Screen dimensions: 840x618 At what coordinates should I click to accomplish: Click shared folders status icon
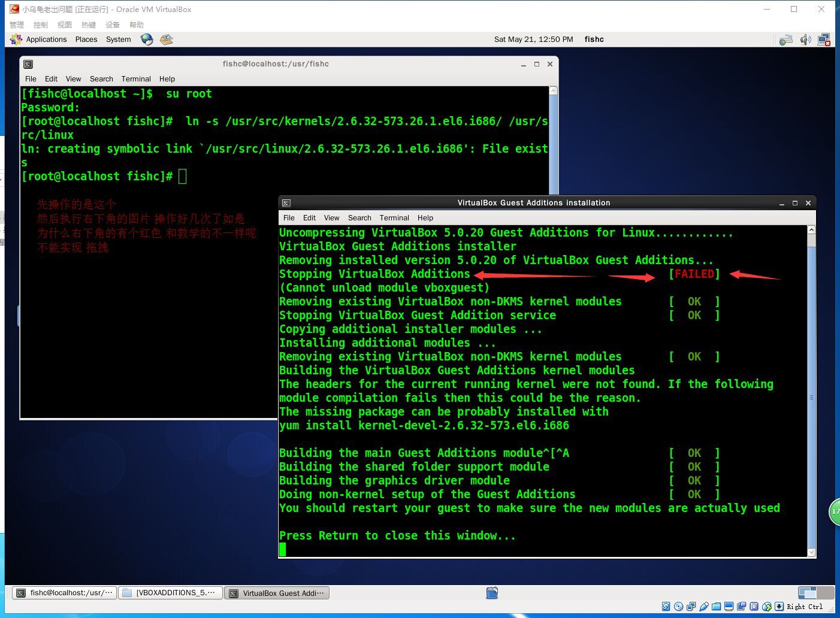point(716,607)
